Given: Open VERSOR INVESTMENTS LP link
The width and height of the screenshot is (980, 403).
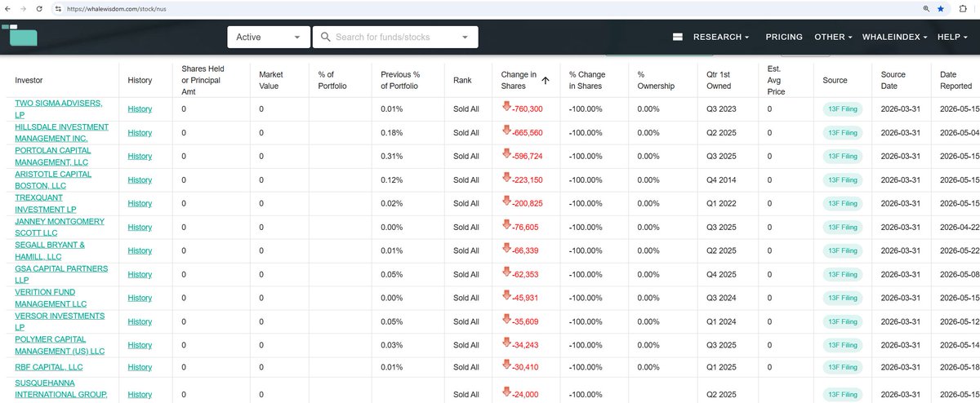Looking at the screenshot, I should click(60, 321).
